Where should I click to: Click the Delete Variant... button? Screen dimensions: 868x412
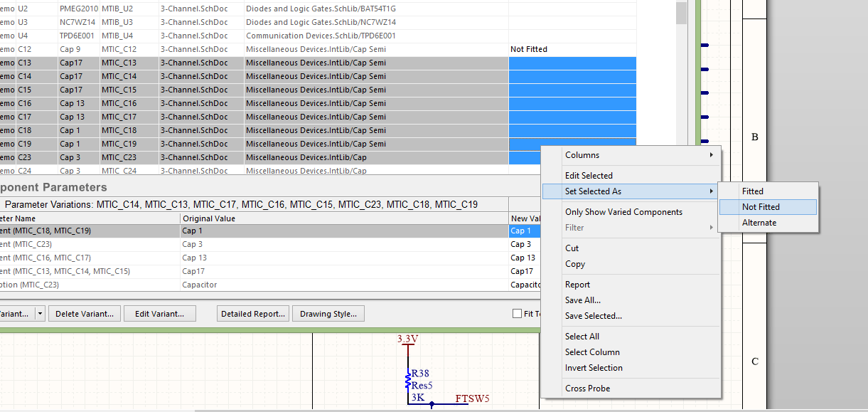point(85,314)
